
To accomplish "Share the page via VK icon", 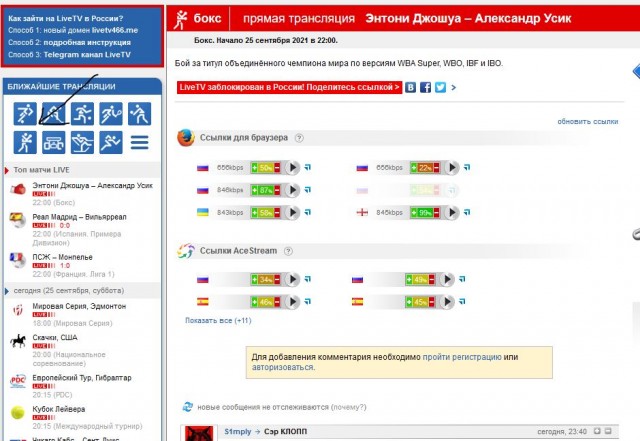I will tap(410, 87).
